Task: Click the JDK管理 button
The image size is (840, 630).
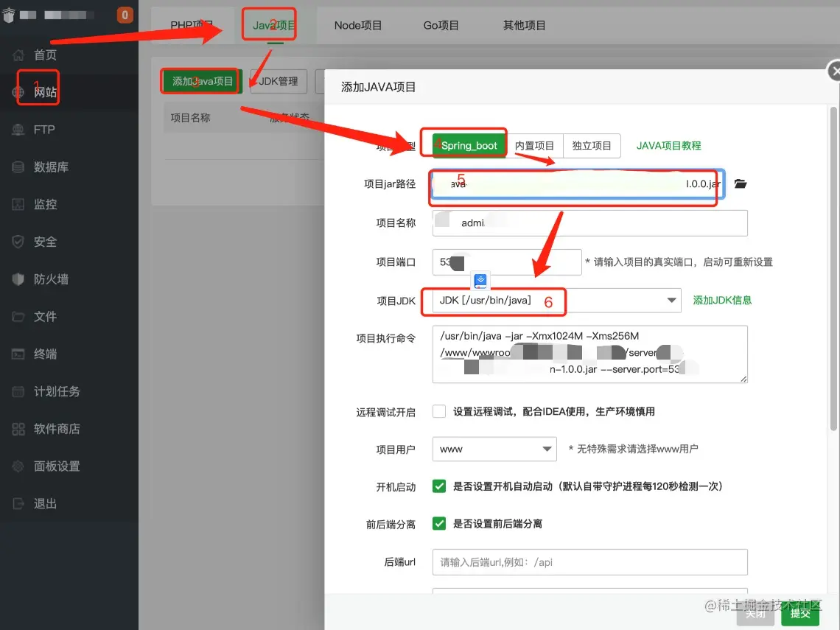Action: 278,82
